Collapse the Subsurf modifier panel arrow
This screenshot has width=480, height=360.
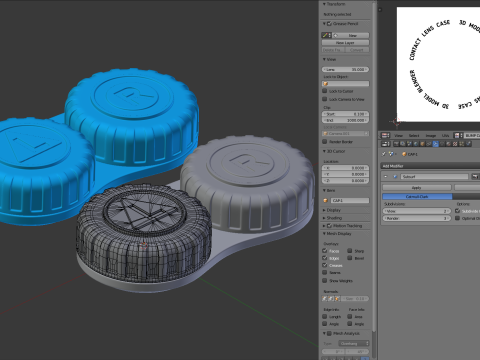coord(386,177)
